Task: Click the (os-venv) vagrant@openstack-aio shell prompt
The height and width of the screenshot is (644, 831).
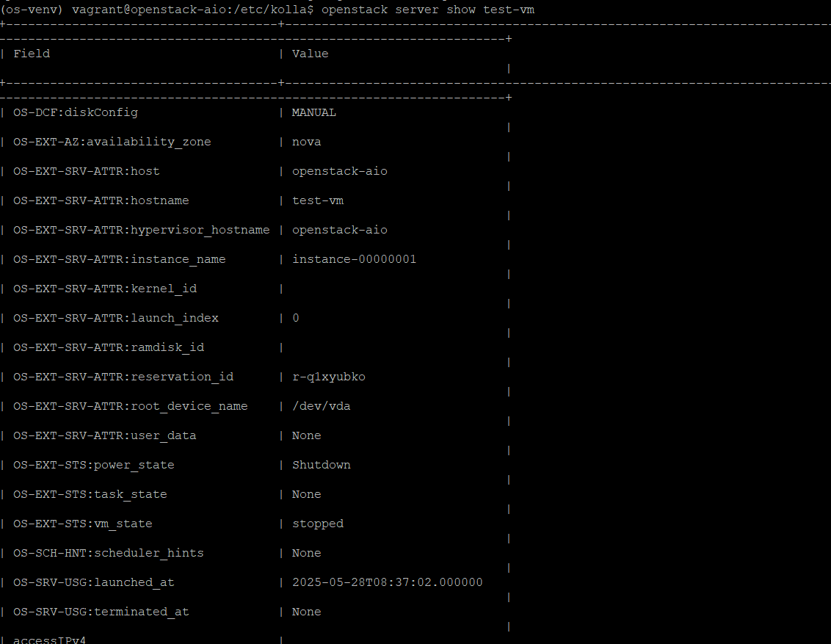Action: click(157, 10)
